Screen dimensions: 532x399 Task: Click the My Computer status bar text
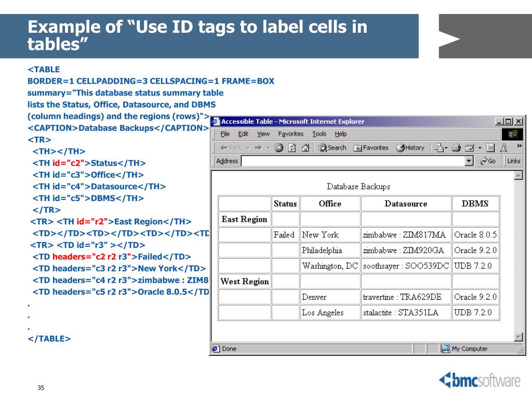coord(470,349)
